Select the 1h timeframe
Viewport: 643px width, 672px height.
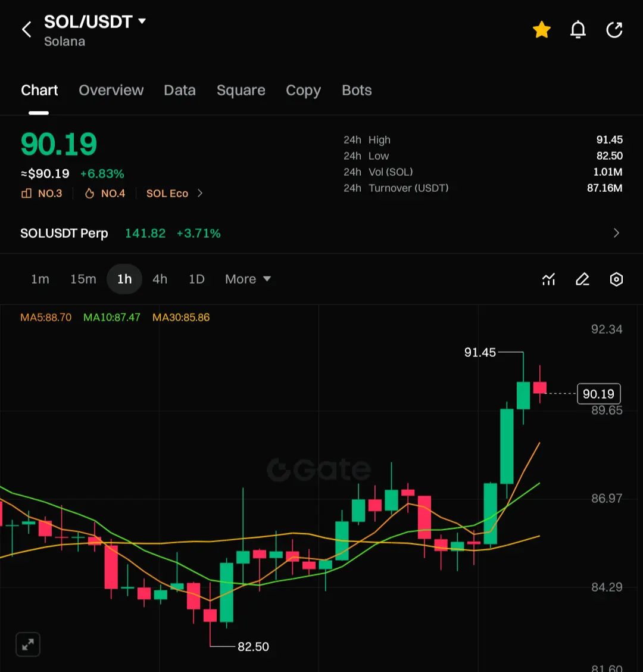[x=124, y=279]
